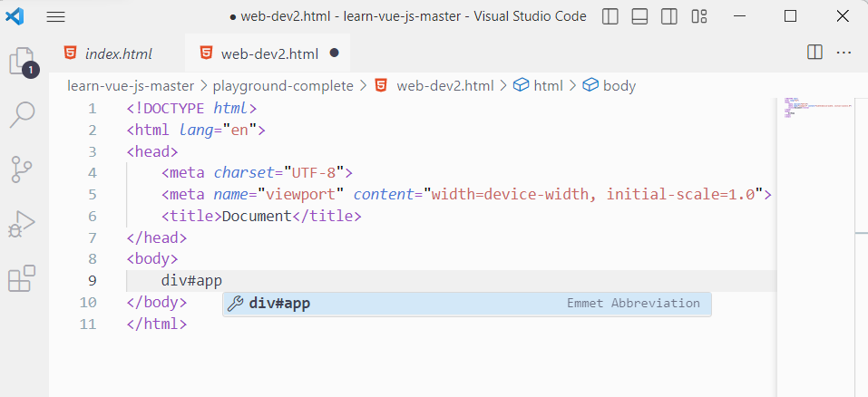Click the meta charset="UTF-8" line
The image size is (868, 397).
click(257, 173)
